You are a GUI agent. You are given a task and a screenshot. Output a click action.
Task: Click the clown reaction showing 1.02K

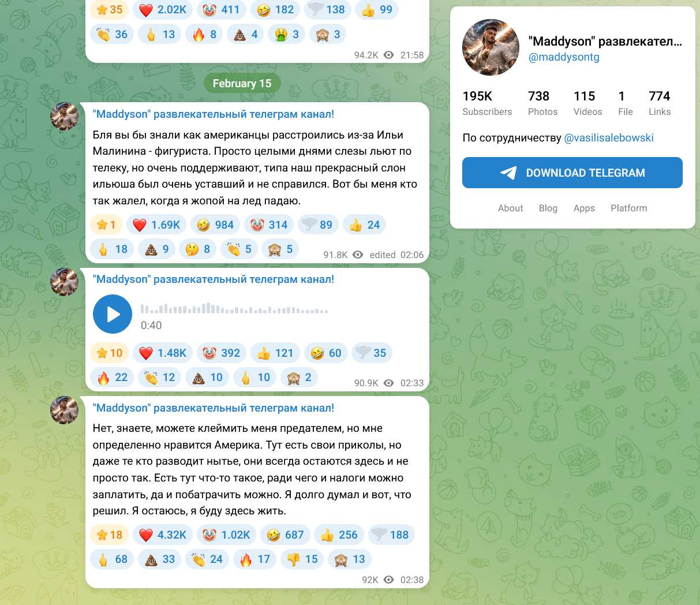(x=226, y=535)
